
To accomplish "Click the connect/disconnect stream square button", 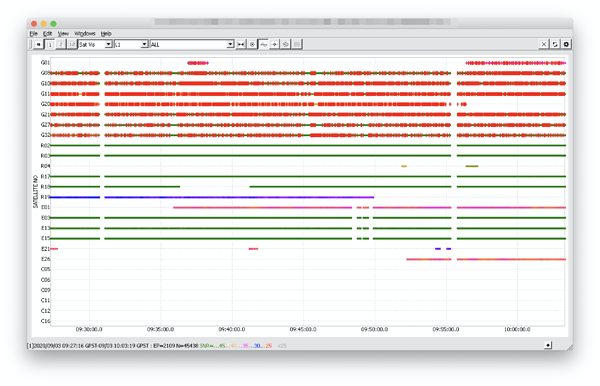I will click(x=38, y=44).
